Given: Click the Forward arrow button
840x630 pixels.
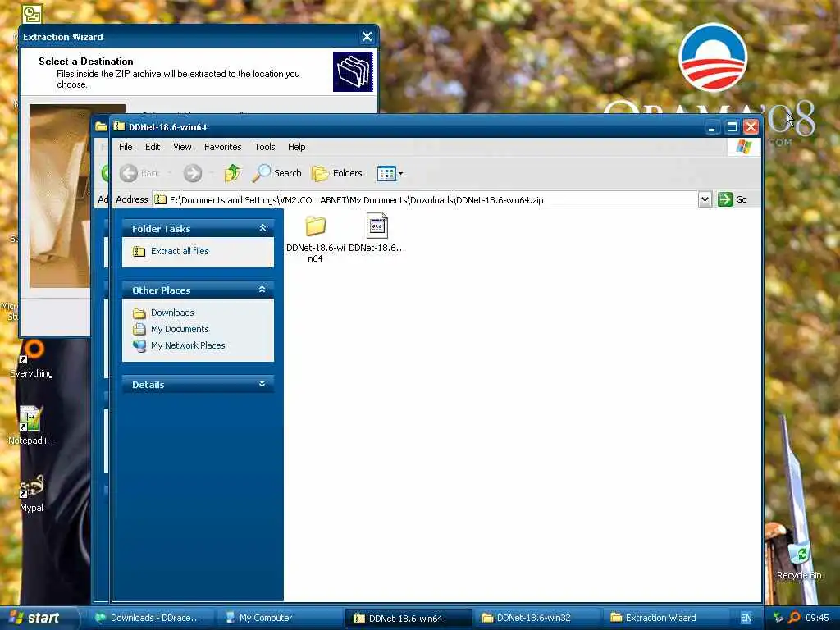Looking at the screenshot, I should click(x=193, y=173).
